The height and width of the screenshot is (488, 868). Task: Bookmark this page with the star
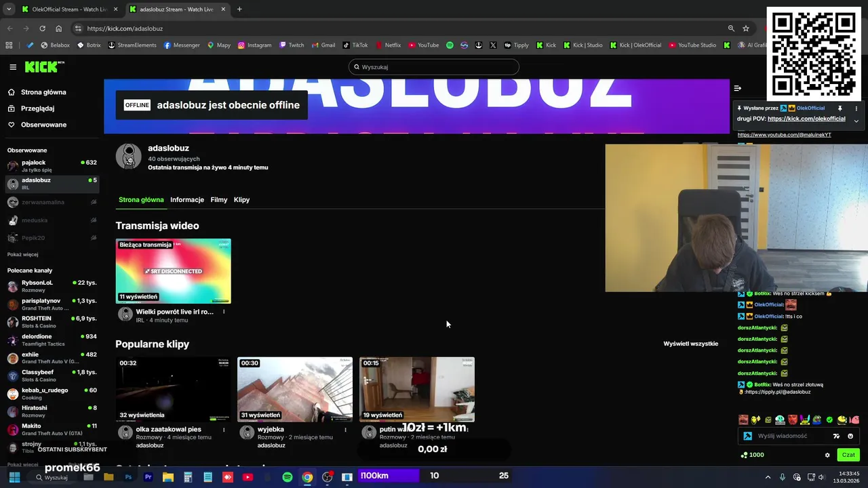point(746,28)
